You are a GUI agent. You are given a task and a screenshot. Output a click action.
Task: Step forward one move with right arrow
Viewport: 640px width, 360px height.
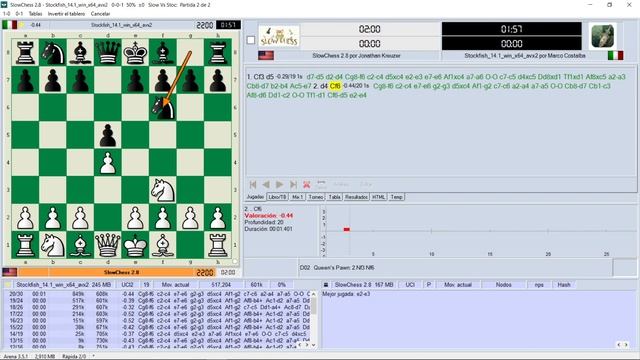tap(280, 184)
